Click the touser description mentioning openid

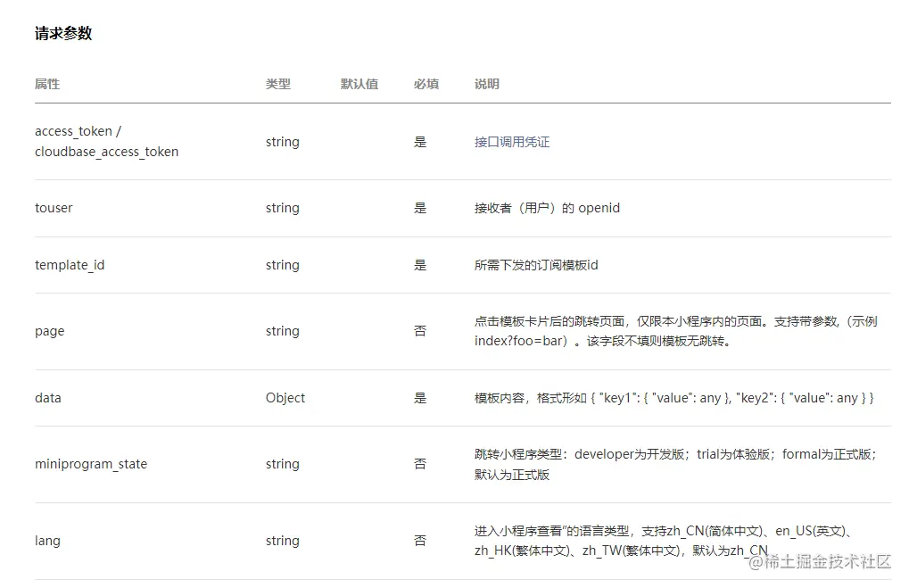(x=547, y=208)
